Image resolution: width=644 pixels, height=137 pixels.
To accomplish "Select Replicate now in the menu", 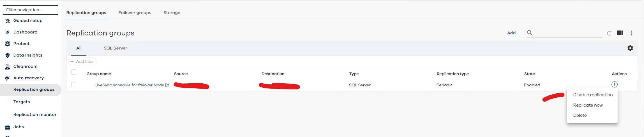I will [588, 105].
